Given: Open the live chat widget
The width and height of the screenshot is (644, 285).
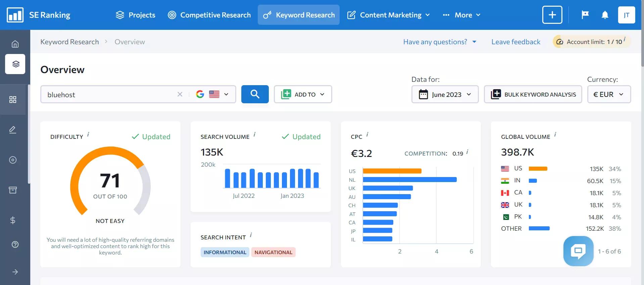Looking at the screenshot, I should (578, 251).
